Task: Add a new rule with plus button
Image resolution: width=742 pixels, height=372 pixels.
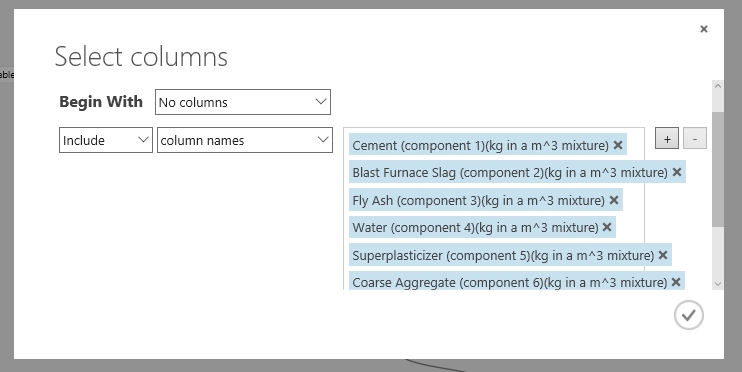Action: point(667,138)
